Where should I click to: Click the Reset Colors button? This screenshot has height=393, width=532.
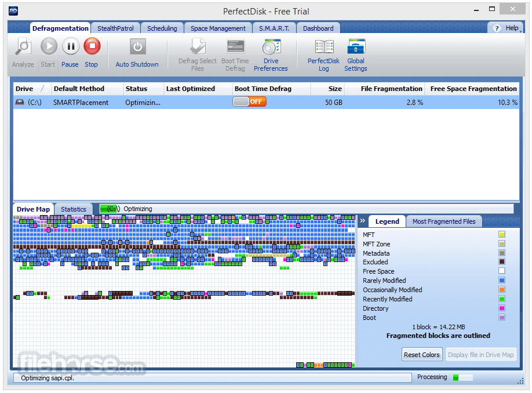tap(422, 354)
